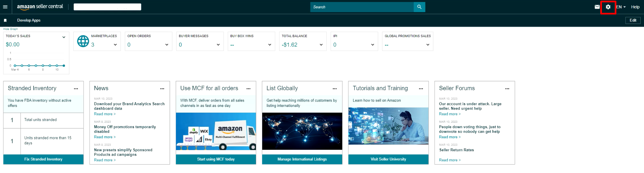The height and width of the screenshot is (173, 644).
Task: Expand the Open Orders dropdown
Action: click(x=167, y=45)
